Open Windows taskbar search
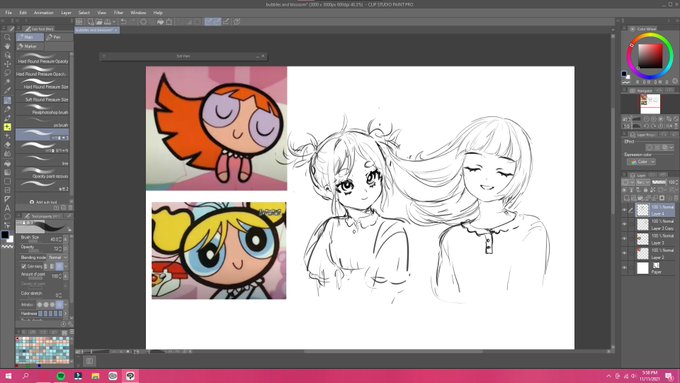 point(26,376)
